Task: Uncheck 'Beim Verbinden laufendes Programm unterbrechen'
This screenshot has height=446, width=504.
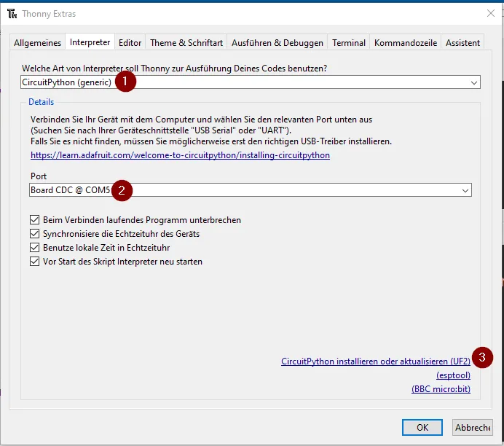Action: (35, 220)
